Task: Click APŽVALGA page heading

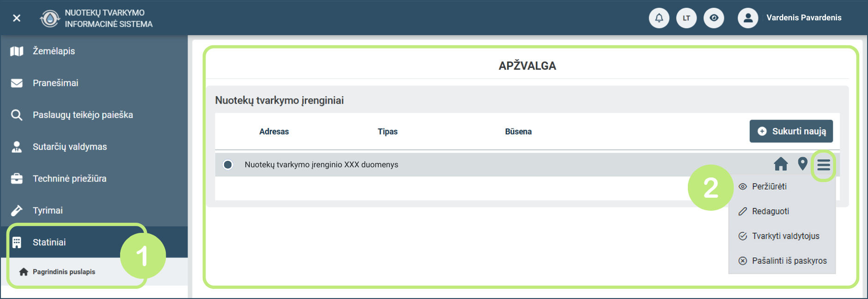Action: click(527, 66)
